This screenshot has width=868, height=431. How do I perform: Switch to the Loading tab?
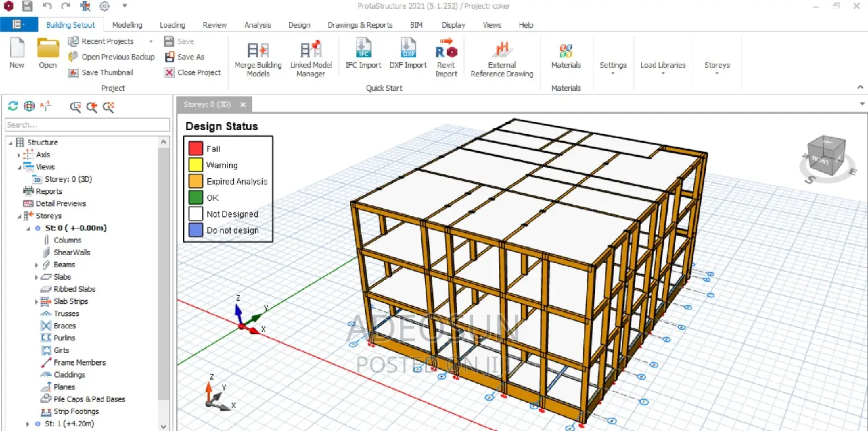[x=172, y=25]
